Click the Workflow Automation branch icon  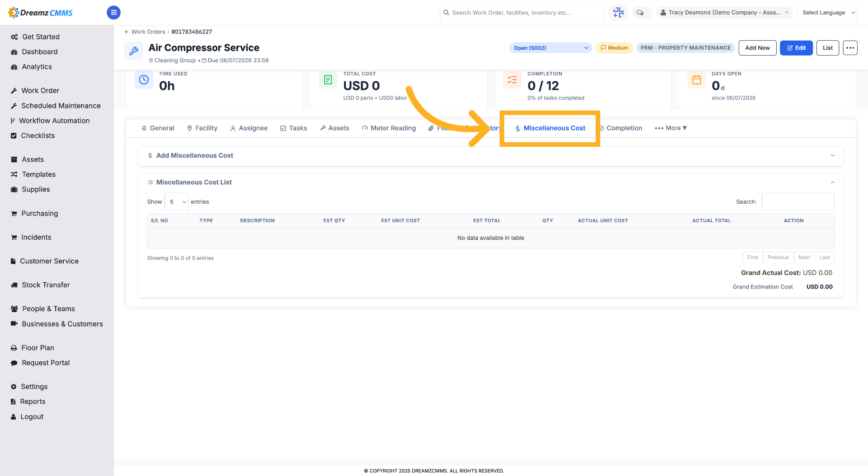pyautogui.click(x=13, y=121)
